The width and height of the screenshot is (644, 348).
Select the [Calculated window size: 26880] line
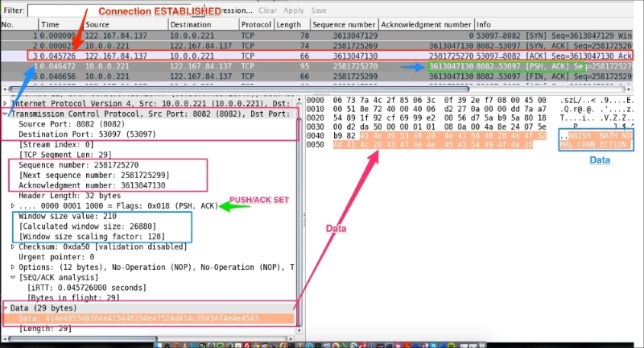coord(87,226)
